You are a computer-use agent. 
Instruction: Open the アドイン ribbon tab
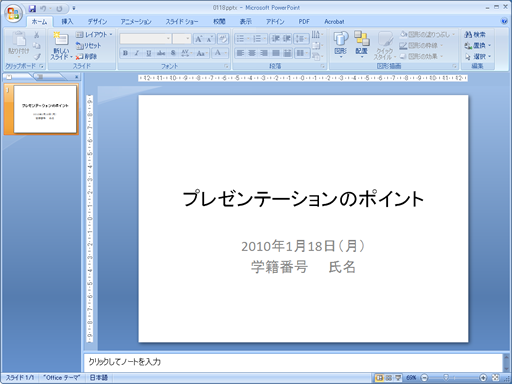click(x=275, y=22)
